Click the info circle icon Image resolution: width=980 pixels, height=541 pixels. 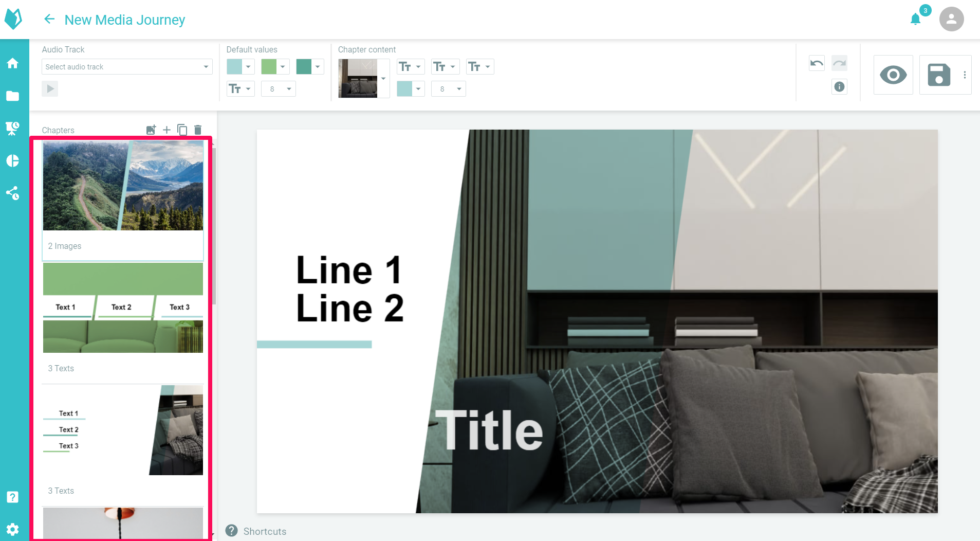(839, 87)
